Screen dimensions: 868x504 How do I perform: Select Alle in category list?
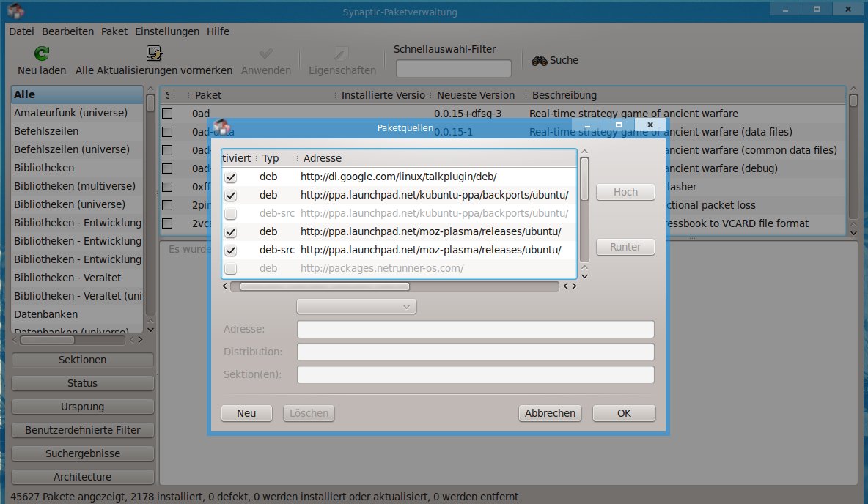pos(77,94)
